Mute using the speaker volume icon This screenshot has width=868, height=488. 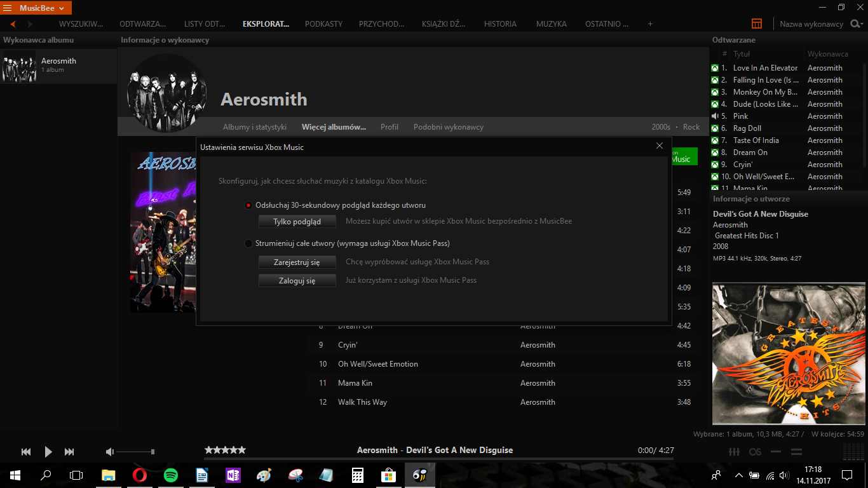click(x=110, y=452)
